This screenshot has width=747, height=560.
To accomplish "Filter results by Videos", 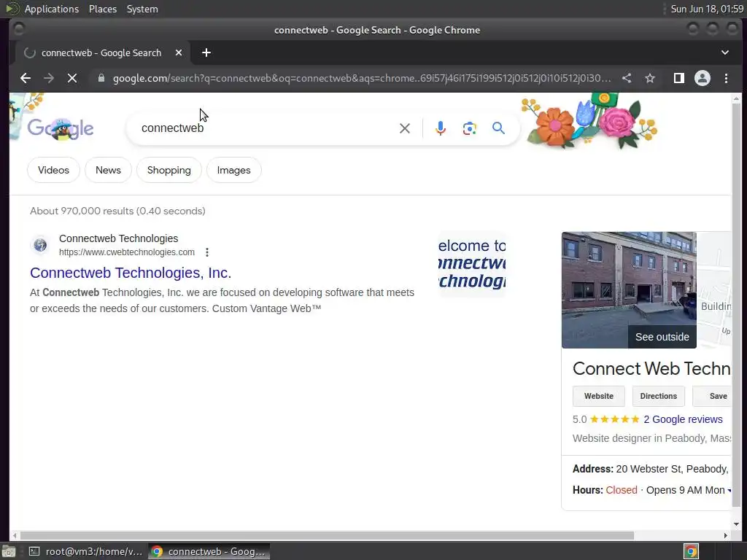I will [53, 170].
